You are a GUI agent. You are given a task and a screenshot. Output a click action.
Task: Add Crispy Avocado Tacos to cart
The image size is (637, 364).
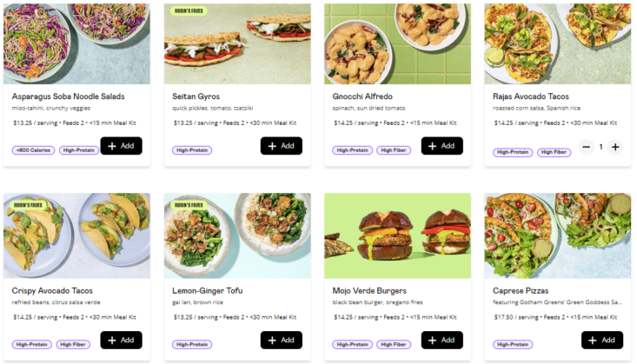(x=121, y=340)
